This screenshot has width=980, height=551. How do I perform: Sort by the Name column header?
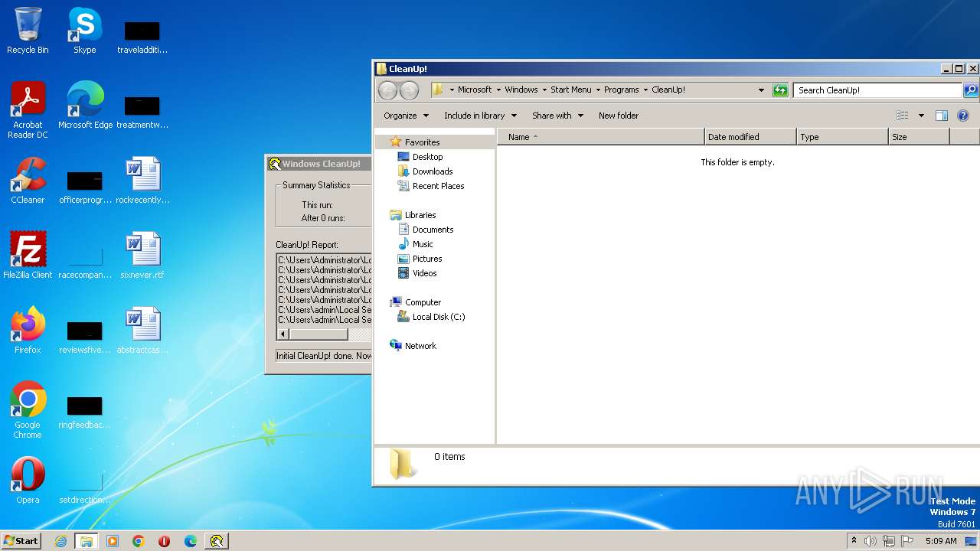coord(601,137)
